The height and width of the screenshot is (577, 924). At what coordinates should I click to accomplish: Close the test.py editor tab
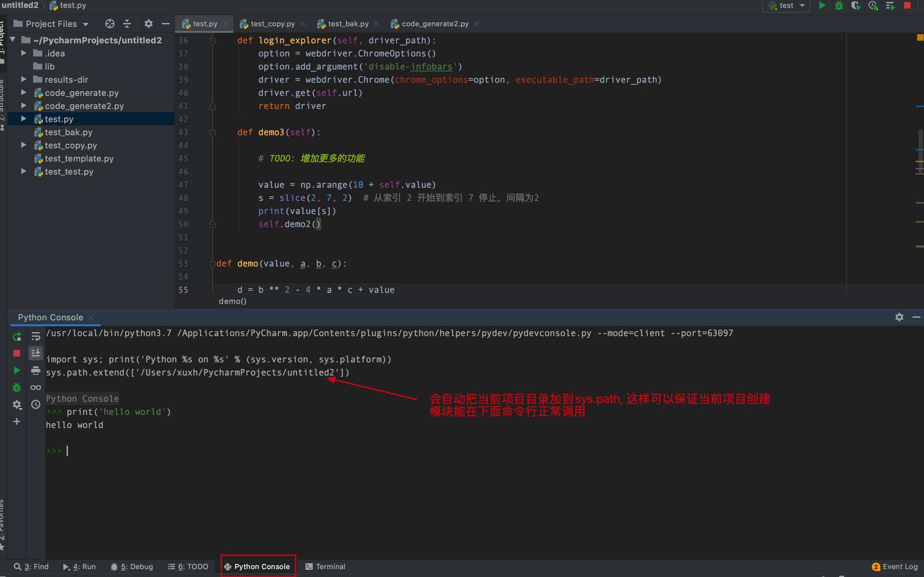click(x=225, y=24)
